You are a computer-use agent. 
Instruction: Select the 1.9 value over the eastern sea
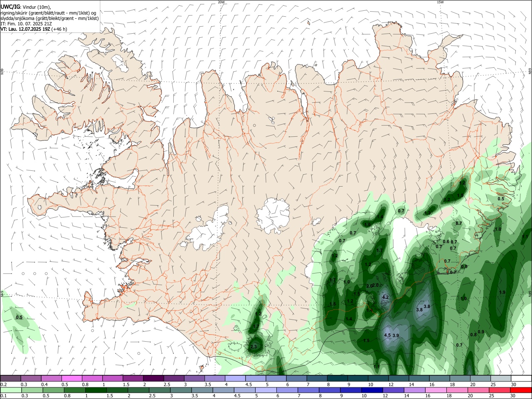point(502,292)
